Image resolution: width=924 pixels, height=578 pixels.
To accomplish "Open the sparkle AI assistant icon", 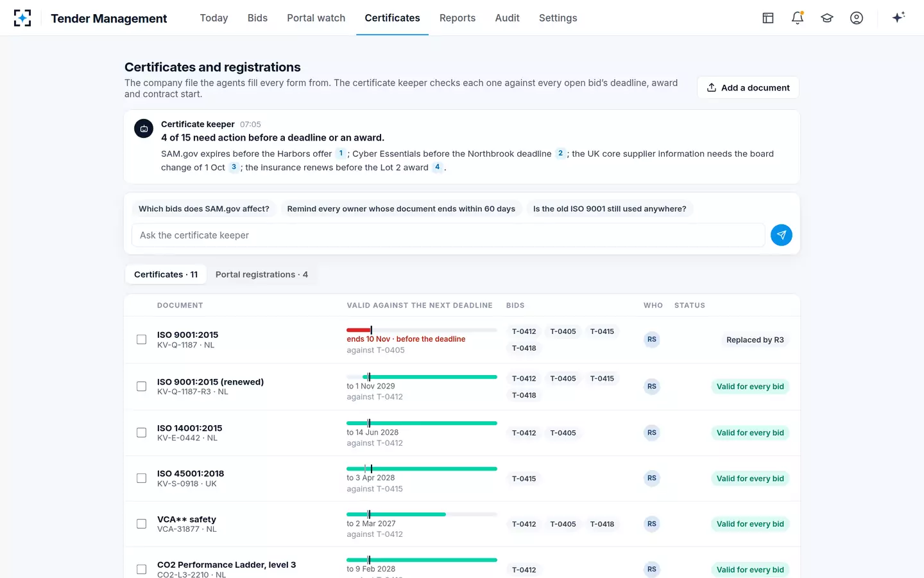I will tap(898, 17).
